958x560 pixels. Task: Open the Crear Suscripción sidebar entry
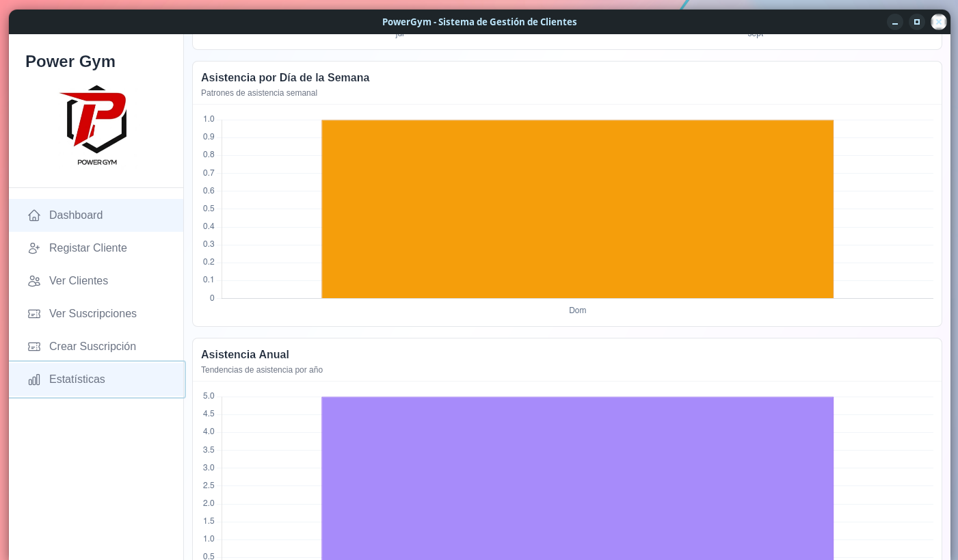pos(96,347)
